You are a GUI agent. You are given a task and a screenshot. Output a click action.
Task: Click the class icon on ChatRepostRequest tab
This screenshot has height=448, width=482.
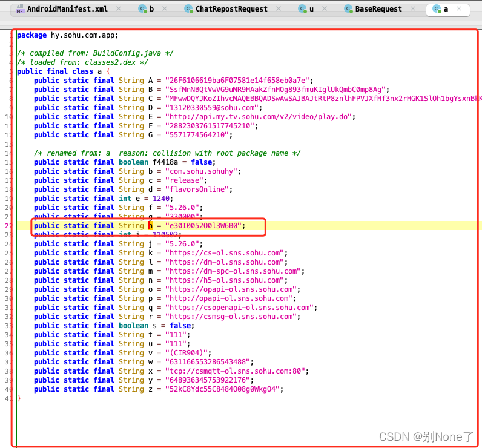click(189, 9)
